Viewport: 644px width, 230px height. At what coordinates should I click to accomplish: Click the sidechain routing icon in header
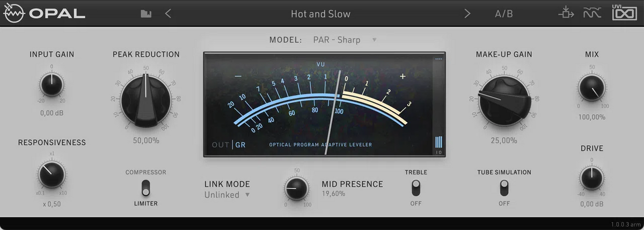[566, 13]
